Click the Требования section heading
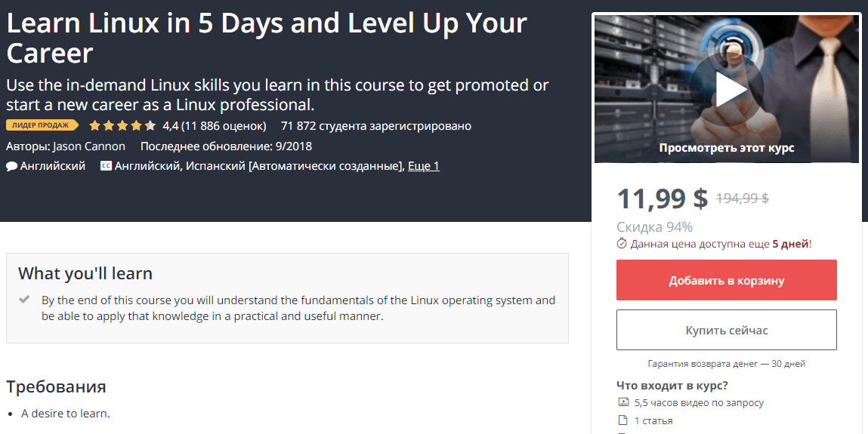 click(x=56, y=386)
